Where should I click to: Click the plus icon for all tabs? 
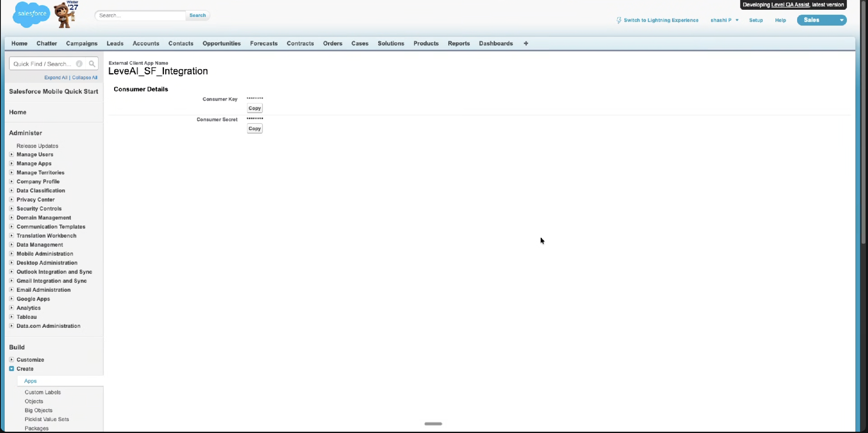point(526,43)
